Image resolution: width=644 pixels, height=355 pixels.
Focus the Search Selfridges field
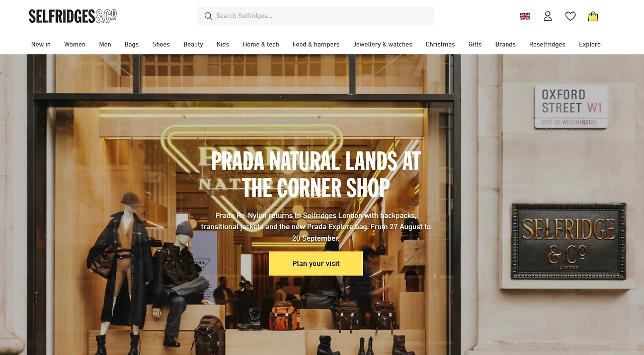pos(316,16)
